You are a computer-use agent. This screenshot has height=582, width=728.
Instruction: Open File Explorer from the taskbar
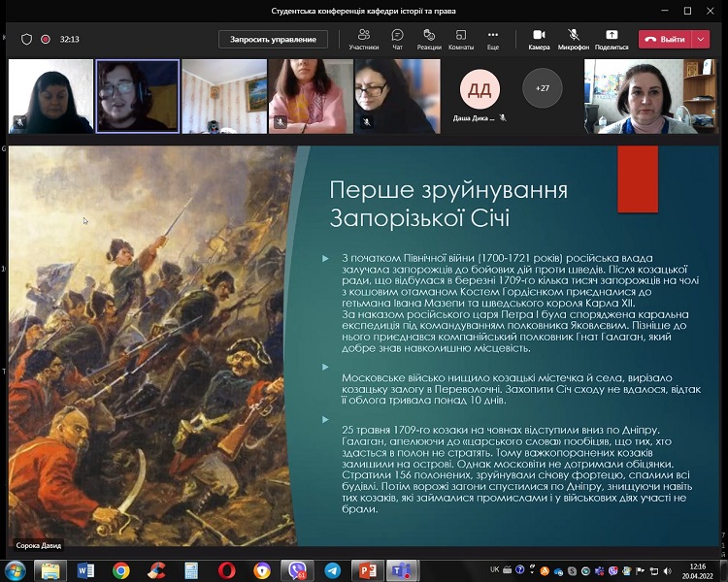tap(50, 570)
